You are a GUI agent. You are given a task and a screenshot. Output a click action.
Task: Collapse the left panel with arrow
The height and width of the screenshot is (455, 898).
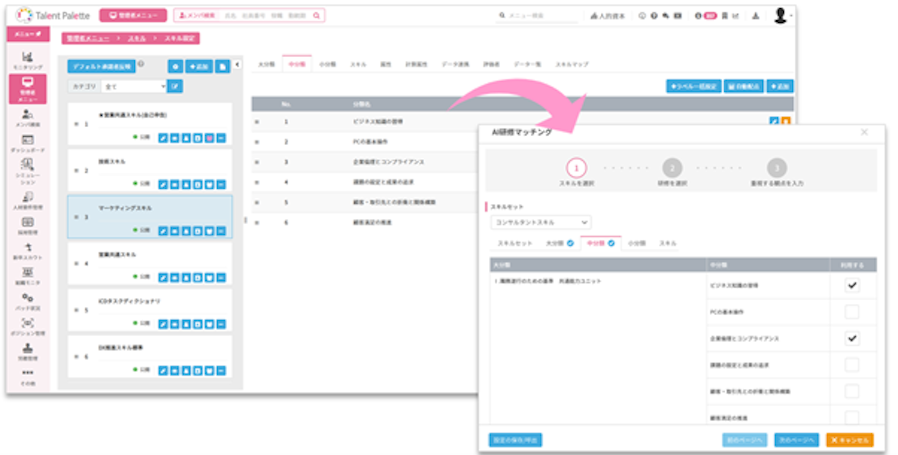tap(237, 65)
